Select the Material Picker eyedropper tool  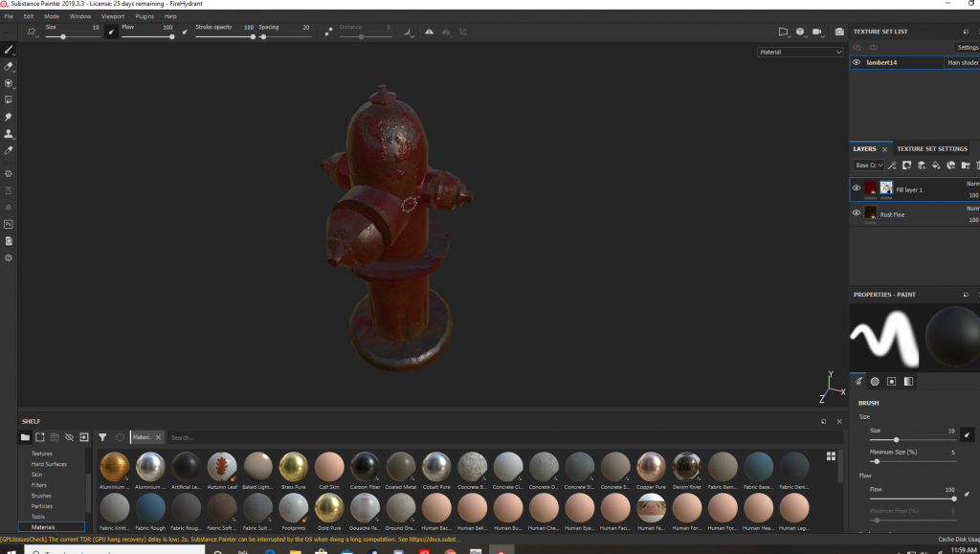pyautogui.click(x=9, y=150)
